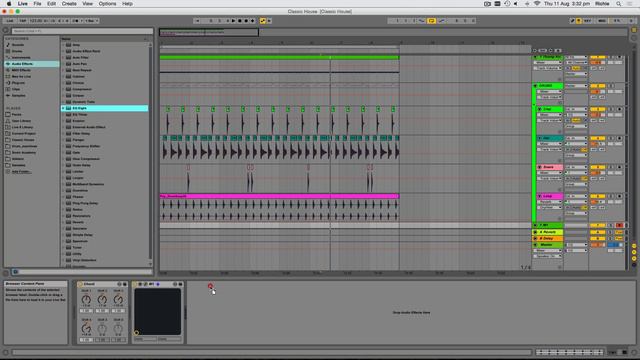Click the Spotlight search icon

click(619, 4)
